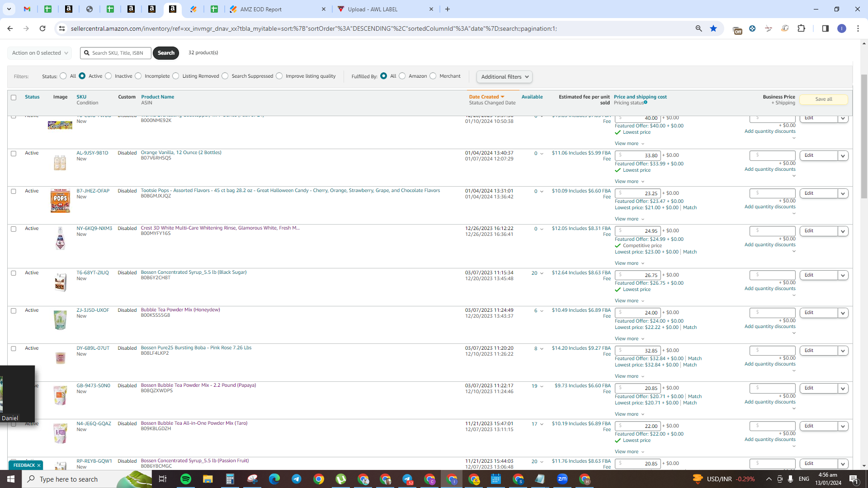Open the Additional filters dropdown
868x488 pixels.
point(505,77)
